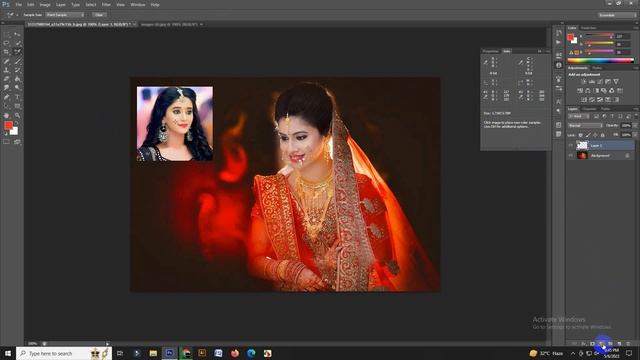This screenshot has width=640, height=360.
Task: Add a Brightness/Contrast adjustment
Action: click(x=584, y=81)
